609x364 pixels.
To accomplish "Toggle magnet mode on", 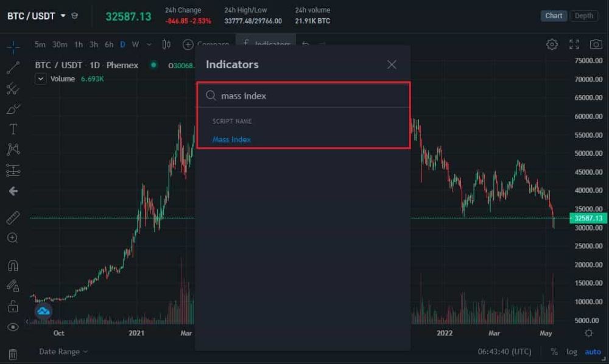I will (x=13, y=265).
